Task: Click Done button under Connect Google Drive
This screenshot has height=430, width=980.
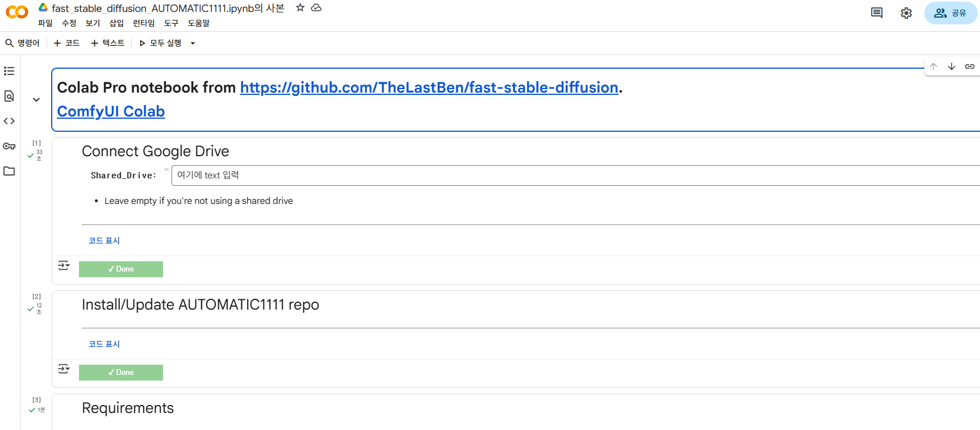Action: (x=121, y=269)
